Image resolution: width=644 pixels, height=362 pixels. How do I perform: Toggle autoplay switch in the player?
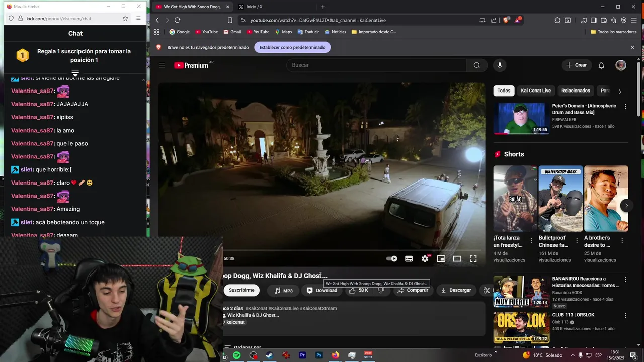[x=391, y=259]
